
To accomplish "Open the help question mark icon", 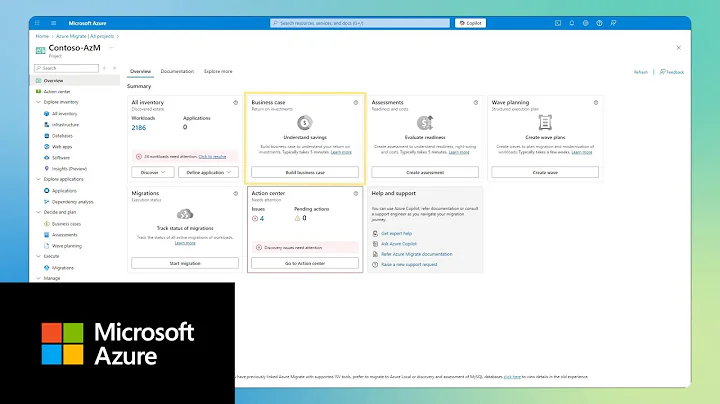I will click(599, 23).
